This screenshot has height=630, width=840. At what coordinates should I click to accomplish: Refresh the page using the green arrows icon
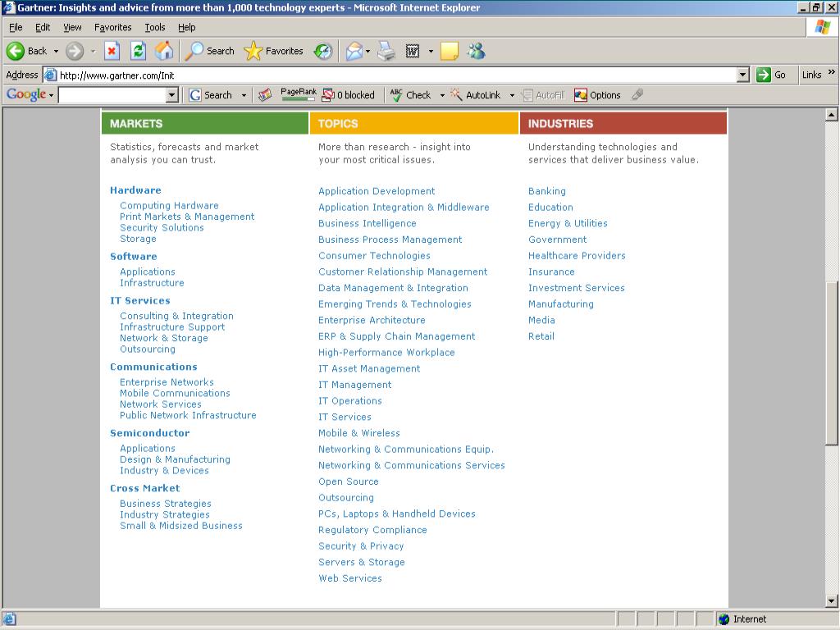[138, 52]
